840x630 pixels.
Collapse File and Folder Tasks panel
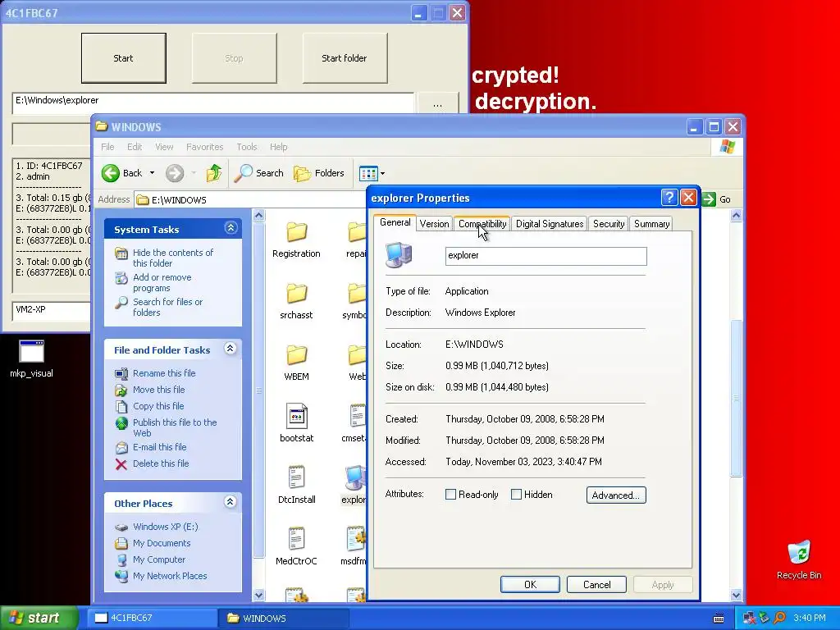231,349
